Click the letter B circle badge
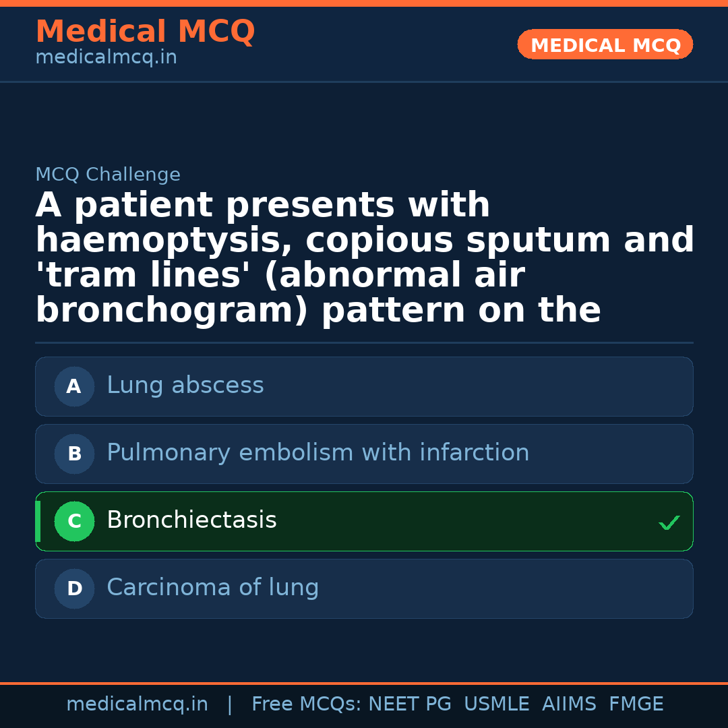This screenshot has height=728, width=728. pyautogui.click(x=74, y=454)
